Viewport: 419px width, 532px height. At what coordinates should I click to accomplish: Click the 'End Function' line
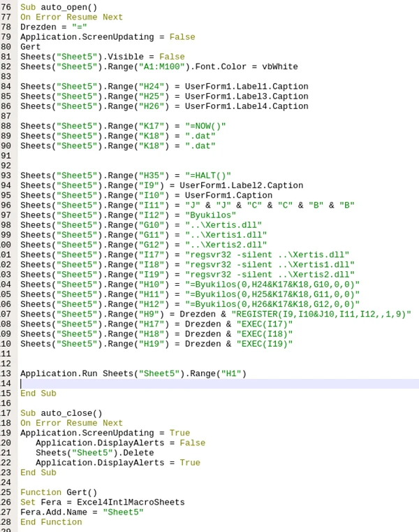[x=51, y=522]
